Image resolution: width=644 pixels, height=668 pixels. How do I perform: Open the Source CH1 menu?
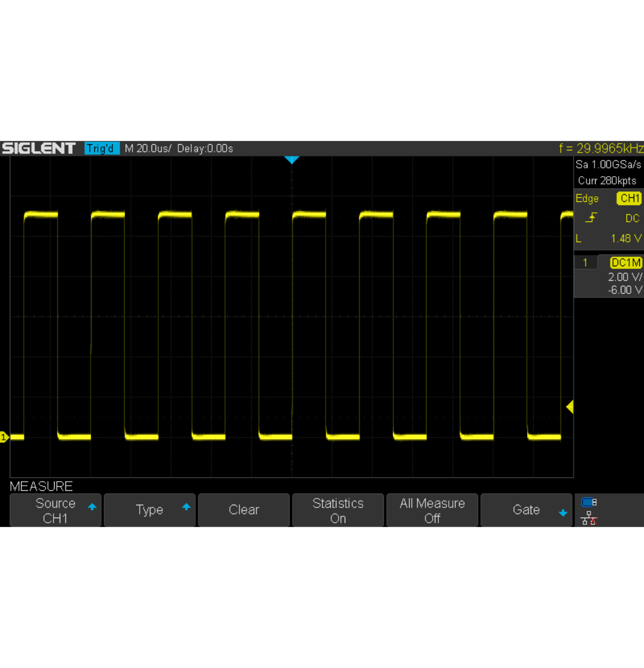pyautogui.click(x=56, y=510)
